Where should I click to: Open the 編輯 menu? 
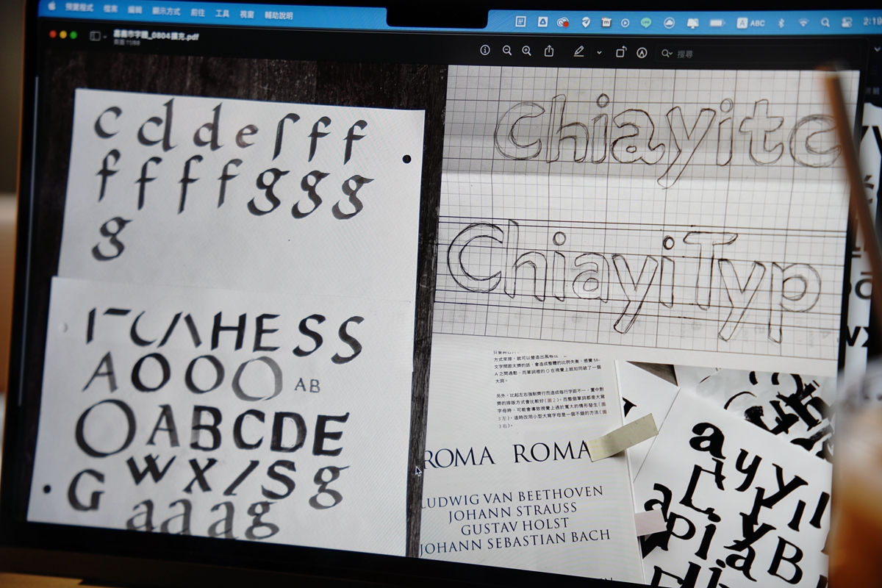tap(135, 10)
